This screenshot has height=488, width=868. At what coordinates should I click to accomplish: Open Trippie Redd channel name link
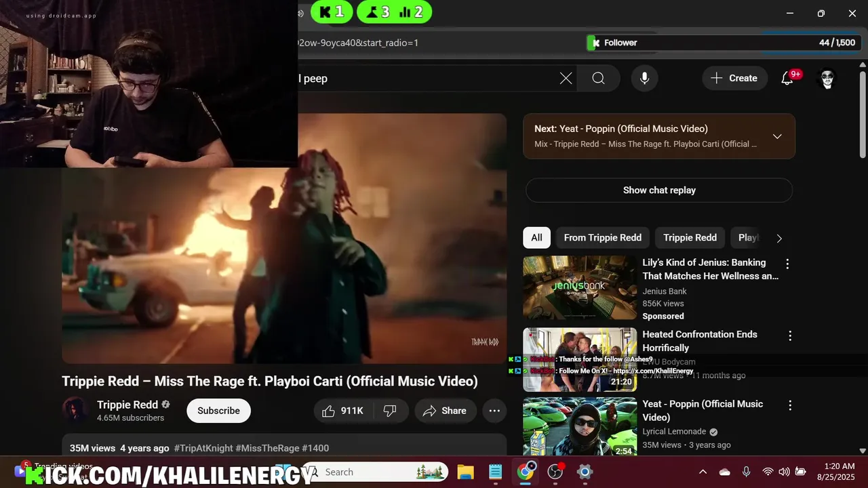click(127, 405)
